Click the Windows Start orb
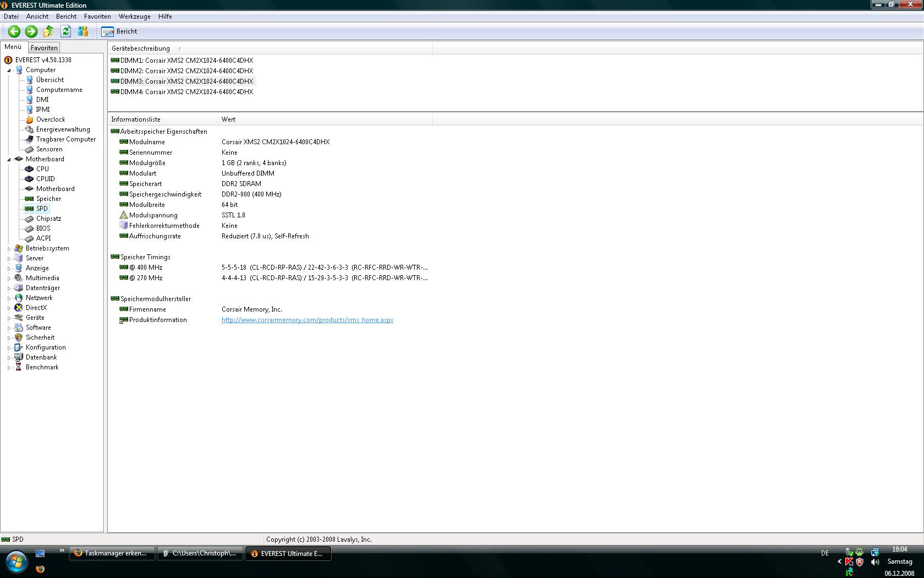 (16, 562)
